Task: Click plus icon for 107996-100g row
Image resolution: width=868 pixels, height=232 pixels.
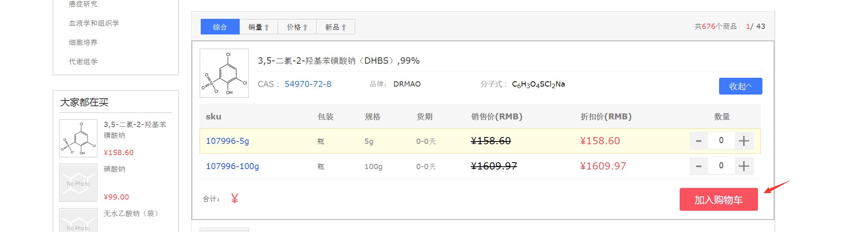Action: click(x=744, y=166)
